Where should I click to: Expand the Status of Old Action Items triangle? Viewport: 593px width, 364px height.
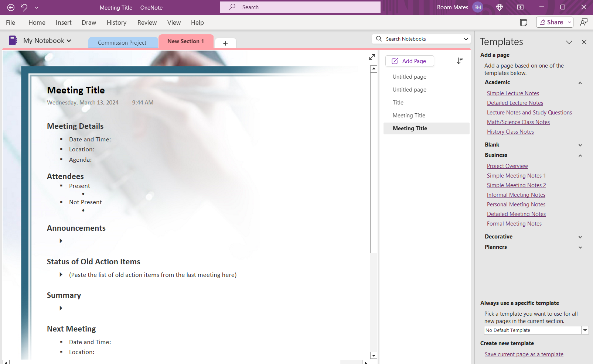(x=61, y=275)
